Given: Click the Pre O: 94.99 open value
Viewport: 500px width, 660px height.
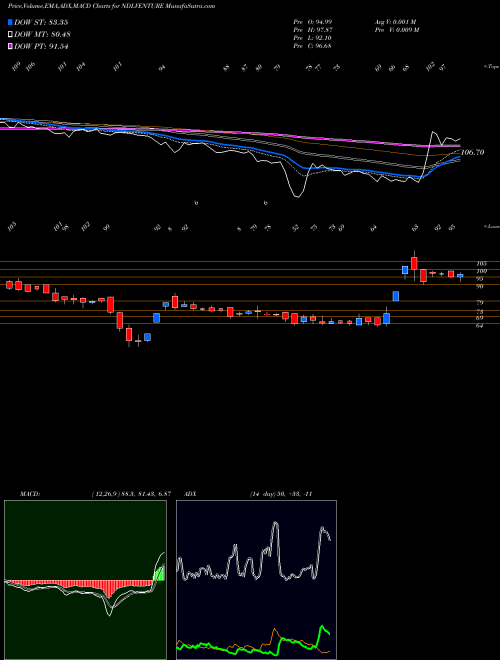Looking at the screenshot, I should pyautogui.click(x=313, y=22).
